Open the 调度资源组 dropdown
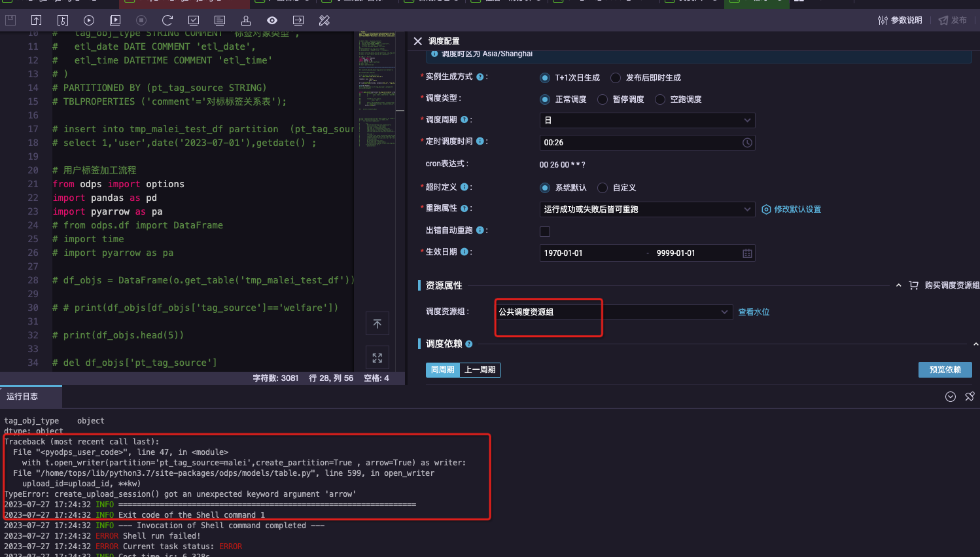This screenshot has height=557, width=980. tap(614, 312)
